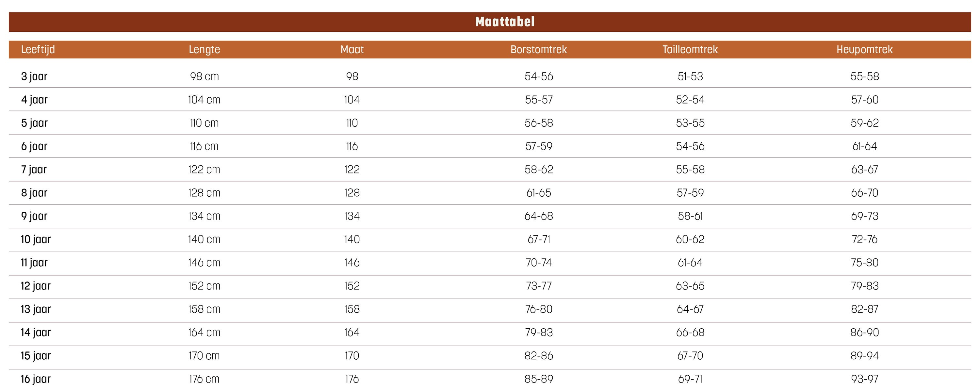
Task: Click waist measurement 58-61 for 9 jaar
Action: coord(690,216)
